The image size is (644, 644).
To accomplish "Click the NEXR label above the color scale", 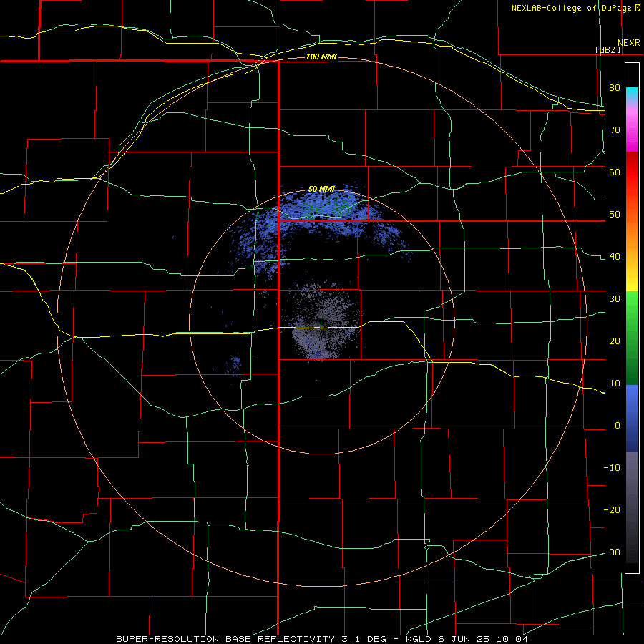I will (x=628, y=43).
